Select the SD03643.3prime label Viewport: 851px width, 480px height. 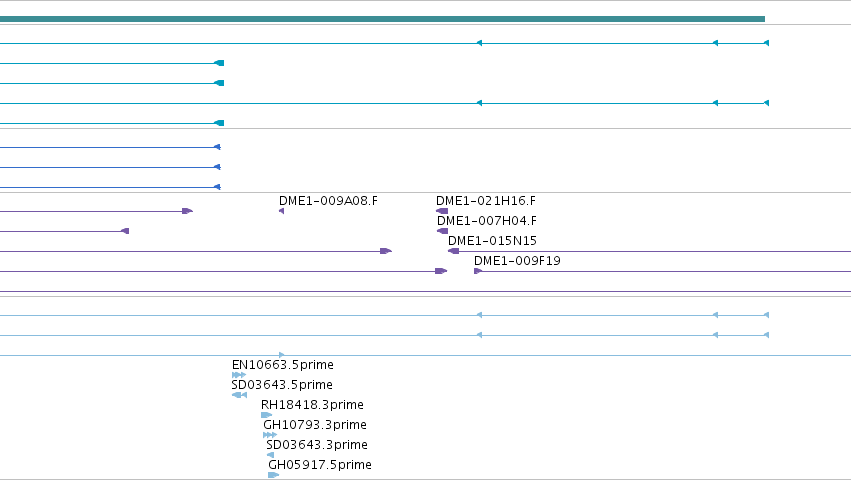coord(317,445)
